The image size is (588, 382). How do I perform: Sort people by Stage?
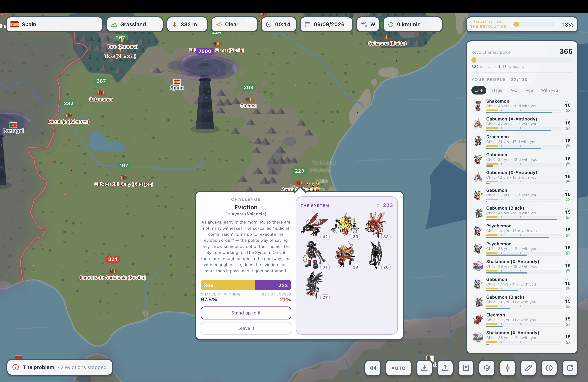[x=497, y=90]
